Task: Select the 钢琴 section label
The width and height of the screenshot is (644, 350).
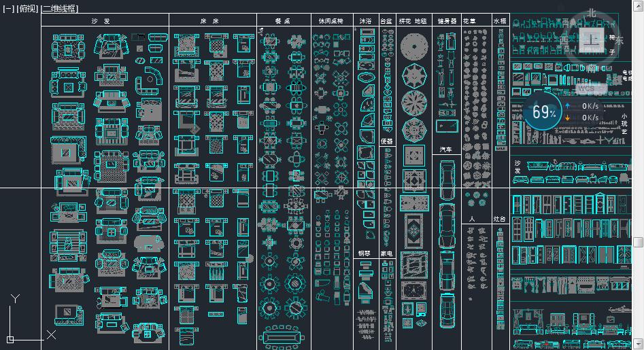Action: pos(365,253)
